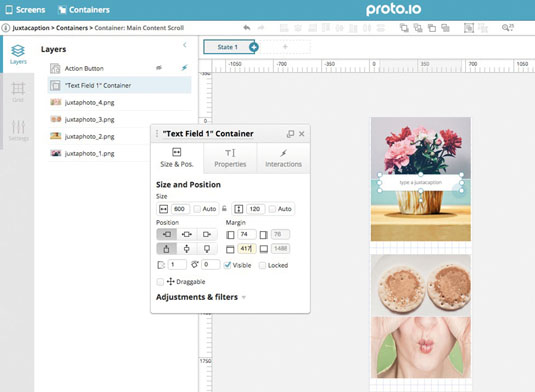Click the dashed add-state plus placeholder
The height and width of the screenshot is (392, 535).
(285, 47)
